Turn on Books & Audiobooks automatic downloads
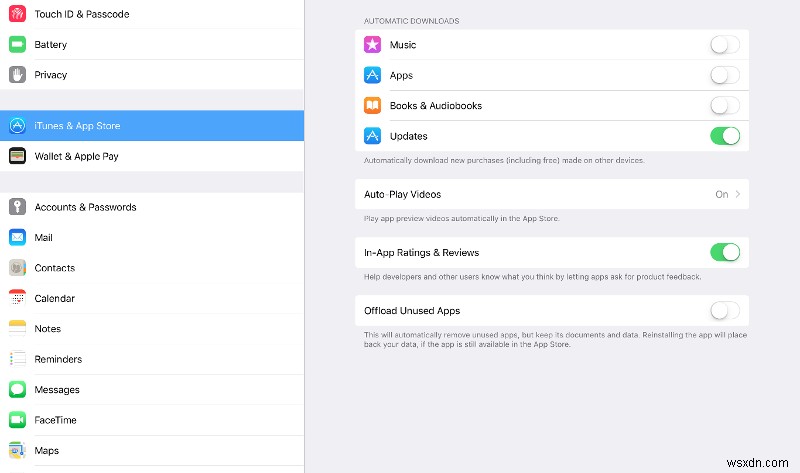This screenshot has height=473, width=800. 725,106
